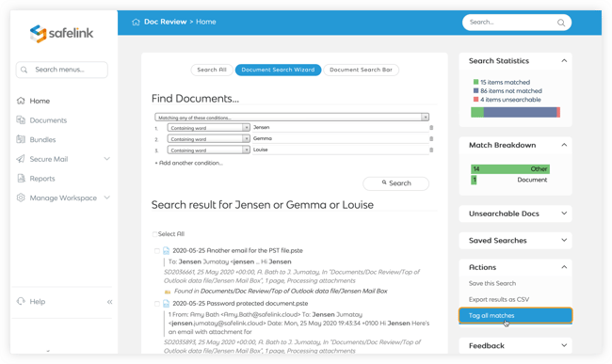Expand the Secure Mail submenu

click(x=107, y=159)
